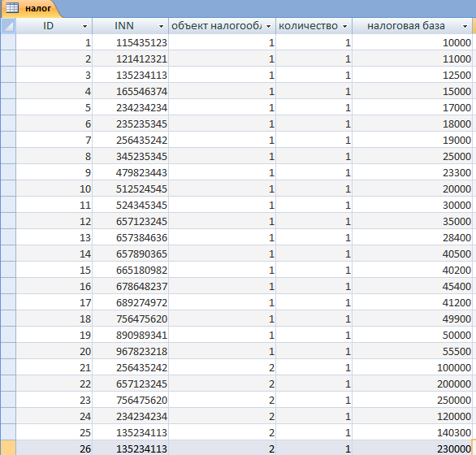The width and height of the screenshot is (476, 455).
Task: Click the количество column header
Action: pyautogui.click(x=314, y=26)
